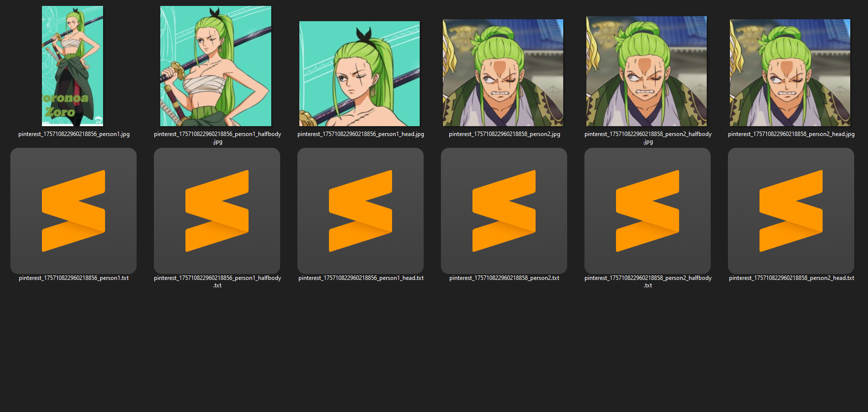Click filename pinterest_175710822960218856_person1_halfbody.jpg

pos(217,137)
